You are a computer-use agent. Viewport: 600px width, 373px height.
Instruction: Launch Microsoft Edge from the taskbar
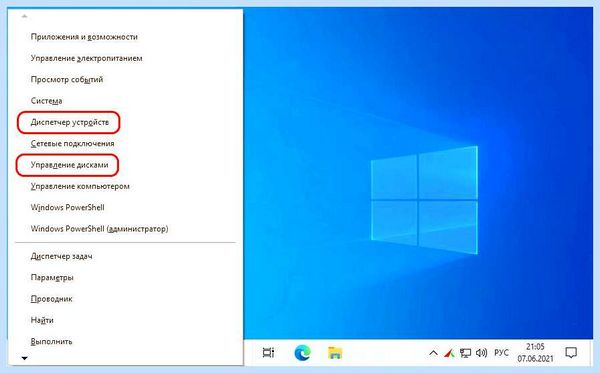click(302, 353)
